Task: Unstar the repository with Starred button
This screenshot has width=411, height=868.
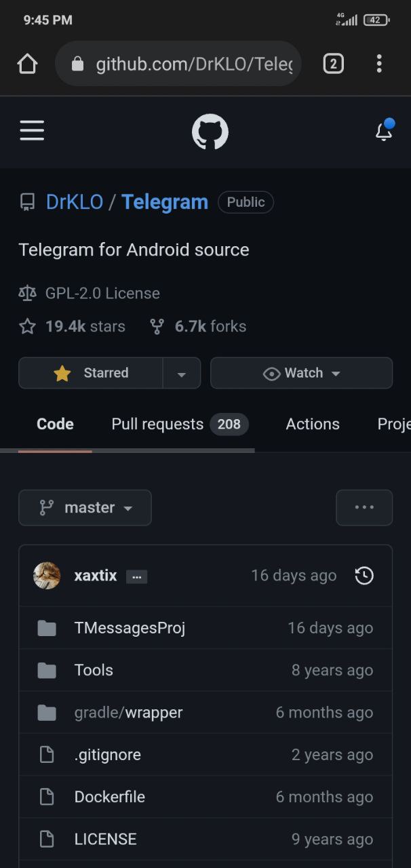Action: (x=91, y=373)
